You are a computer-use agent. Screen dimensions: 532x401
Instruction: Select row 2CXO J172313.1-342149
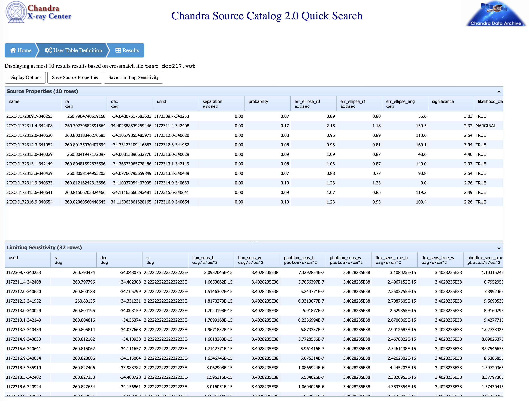tap(254, 164)
